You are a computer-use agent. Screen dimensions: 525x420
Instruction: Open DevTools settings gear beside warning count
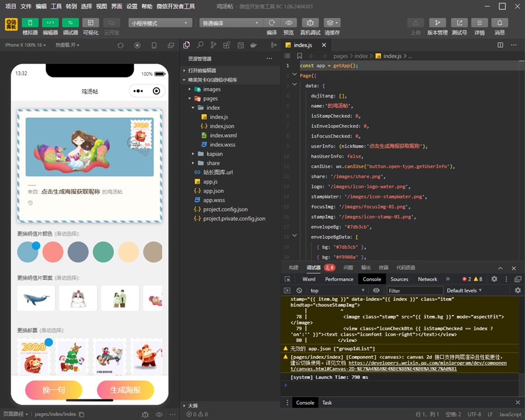pyautogui.click(x=494, y=279)
